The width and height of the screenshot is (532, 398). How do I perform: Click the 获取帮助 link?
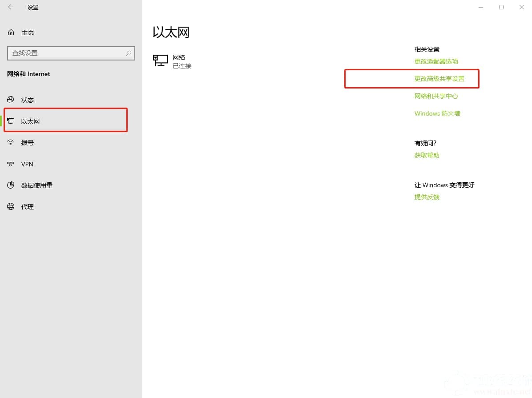[427, 155]
